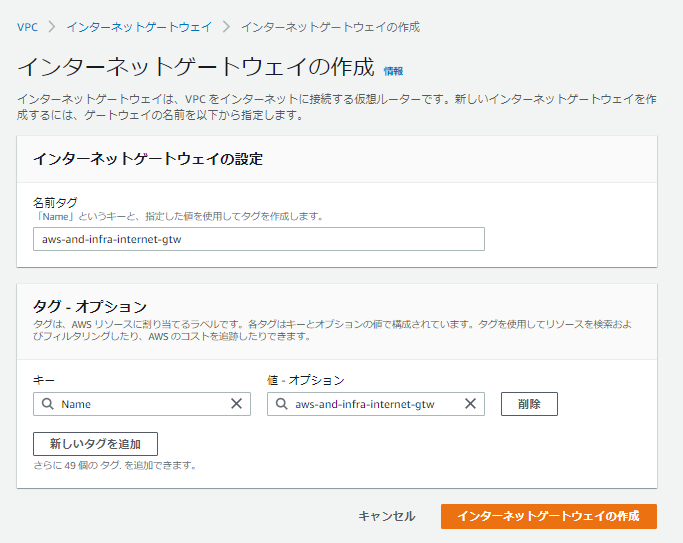Click the search icon in the キー field
This screenshot has height=543, width=683.
[x=47, y=404]
